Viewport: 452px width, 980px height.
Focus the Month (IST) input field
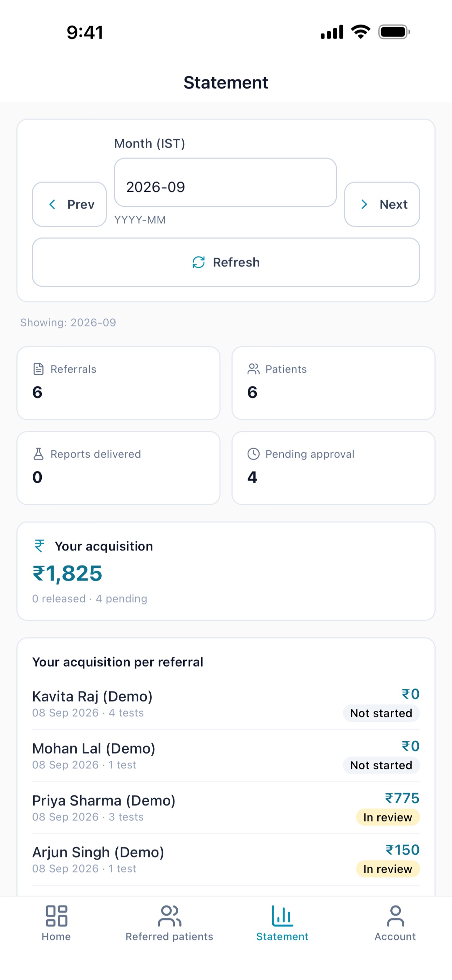[x=225, y=183]
